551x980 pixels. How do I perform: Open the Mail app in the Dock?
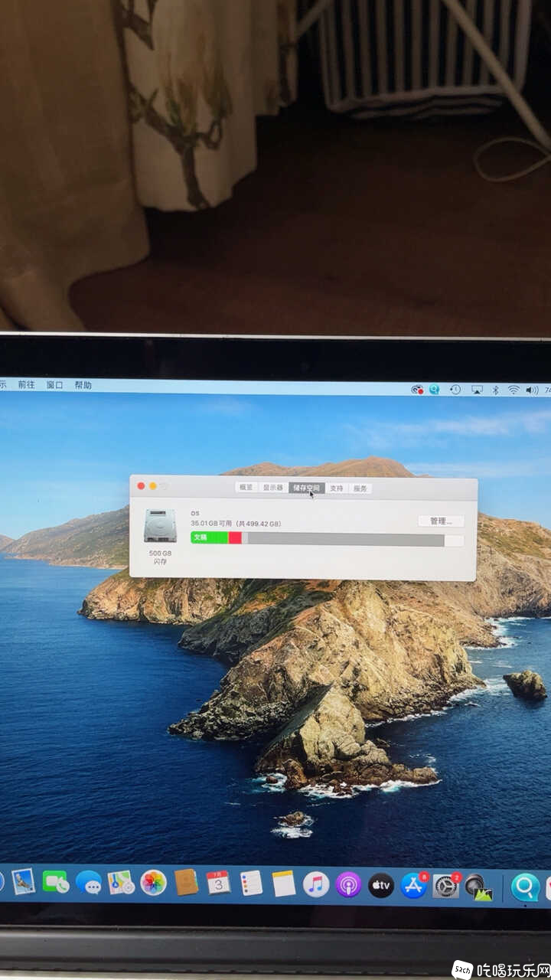(x=23, y=881)
